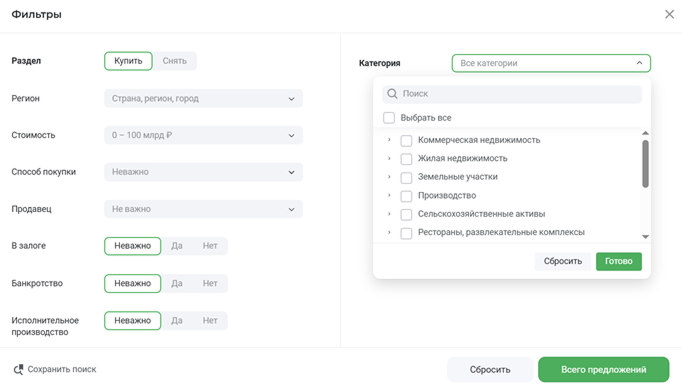
Task: Click the category list scrollbar thumb
Action: (645, 164)
